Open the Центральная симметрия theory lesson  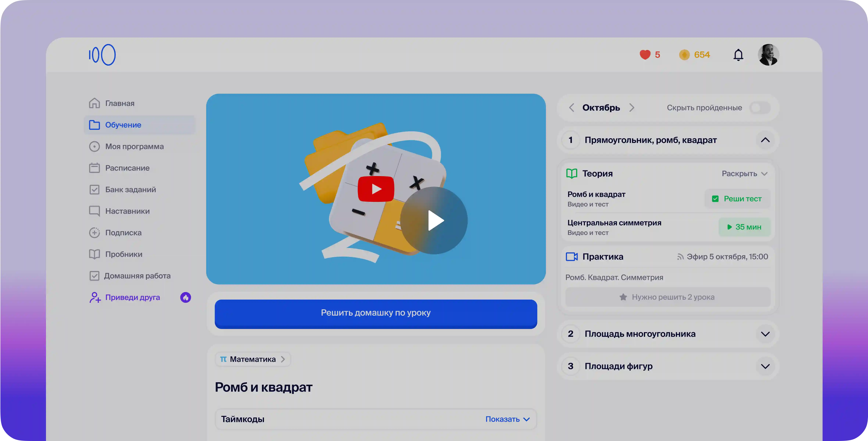pos(614,227)
